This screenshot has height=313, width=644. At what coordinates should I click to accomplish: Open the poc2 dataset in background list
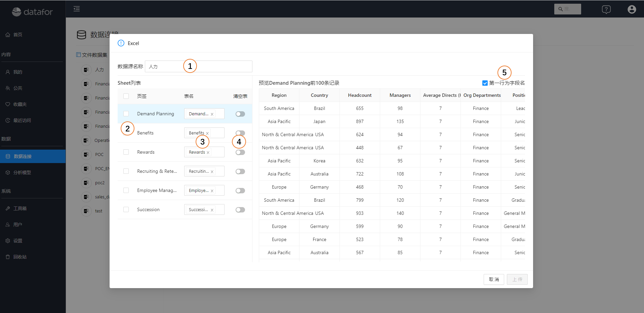(100, 183)
